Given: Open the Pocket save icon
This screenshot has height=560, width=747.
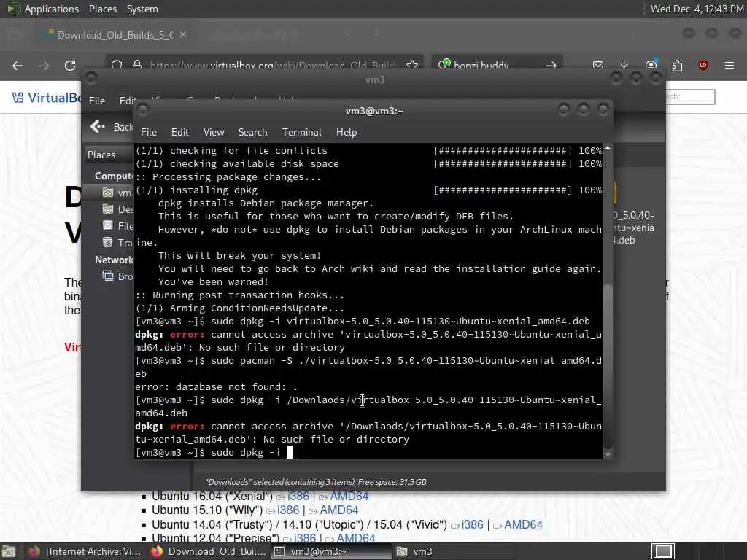Looking at the screenshot, I should [598, 65].
